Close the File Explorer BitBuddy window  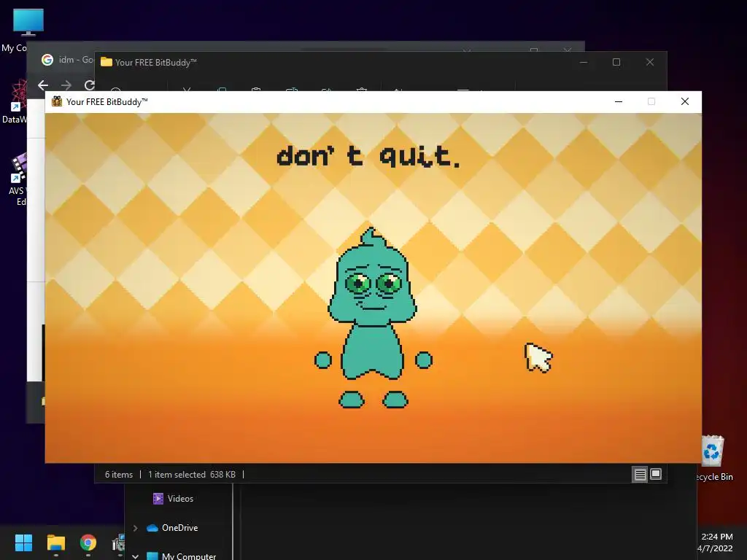pyautogui.click(x=650, y=62)
